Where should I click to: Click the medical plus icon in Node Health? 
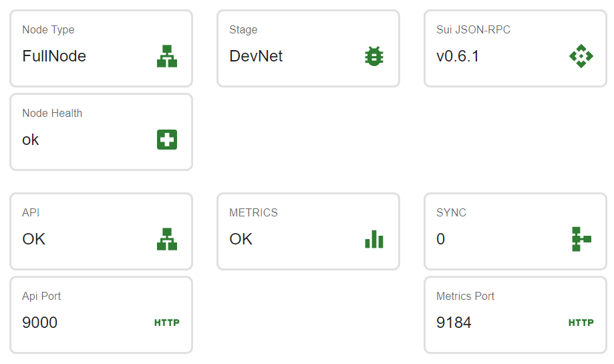point(167,140)
